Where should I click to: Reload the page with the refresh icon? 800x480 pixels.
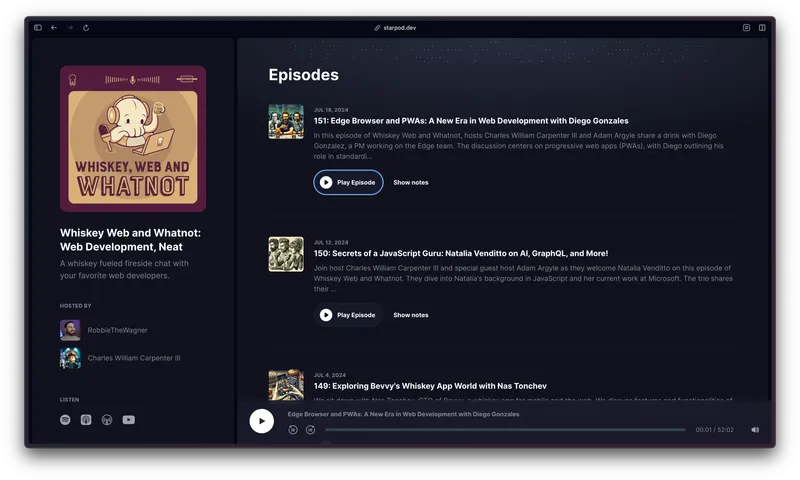point(86,28)
